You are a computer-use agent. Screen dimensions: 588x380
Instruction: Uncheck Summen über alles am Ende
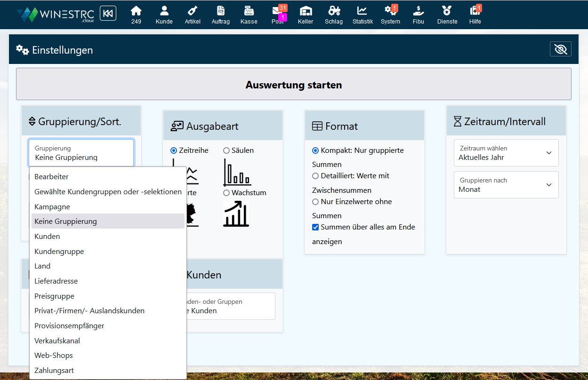[315, 227]
